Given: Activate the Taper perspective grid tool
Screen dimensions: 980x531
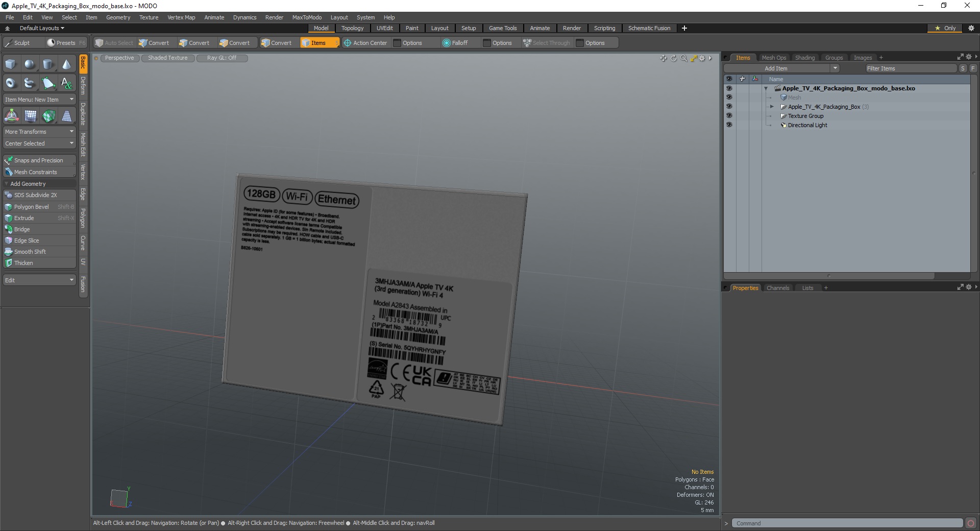Looking at the screenshot, I should pos(67,116).
